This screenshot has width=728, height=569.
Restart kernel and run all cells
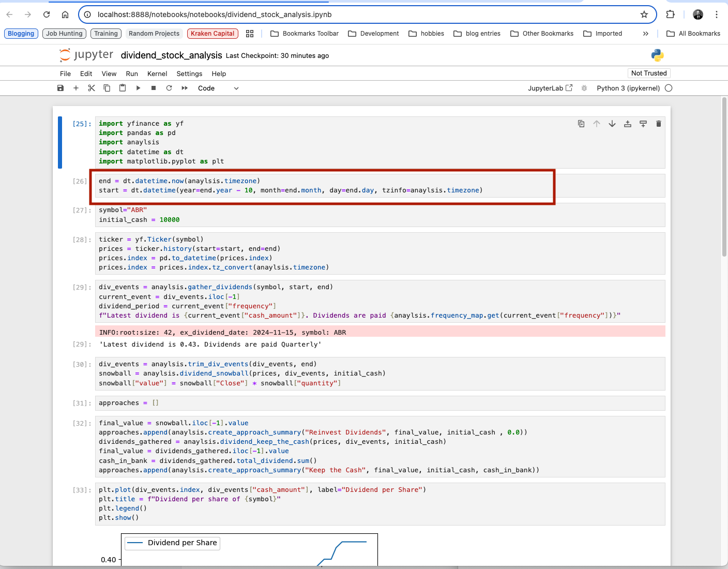185,88
